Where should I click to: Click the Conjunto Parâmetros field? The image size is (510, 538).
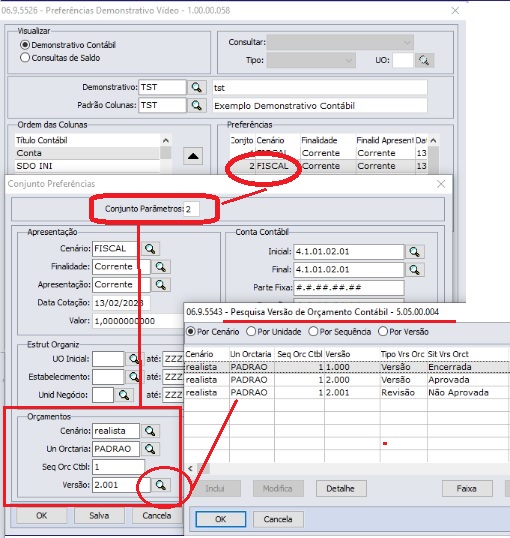pyautogui.click(x=192, y=209)
